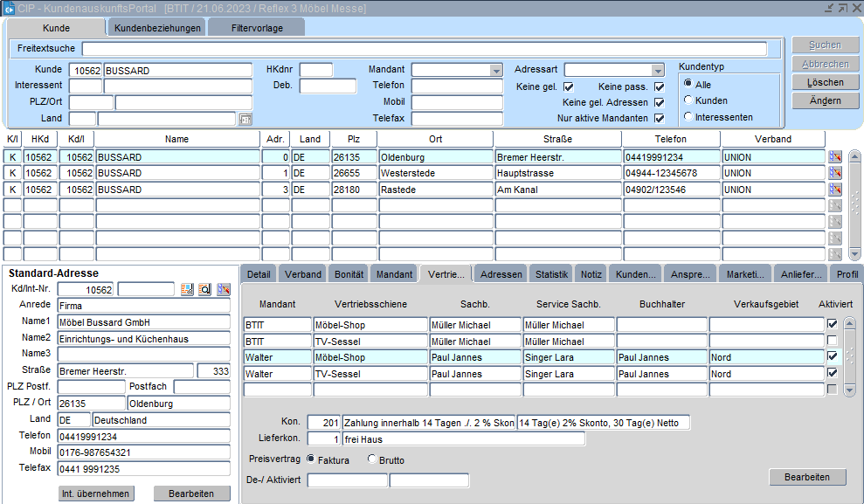Open the Mandant dropdown in search panel
Screen dimensions: 864x504
[x=496, y=70]
